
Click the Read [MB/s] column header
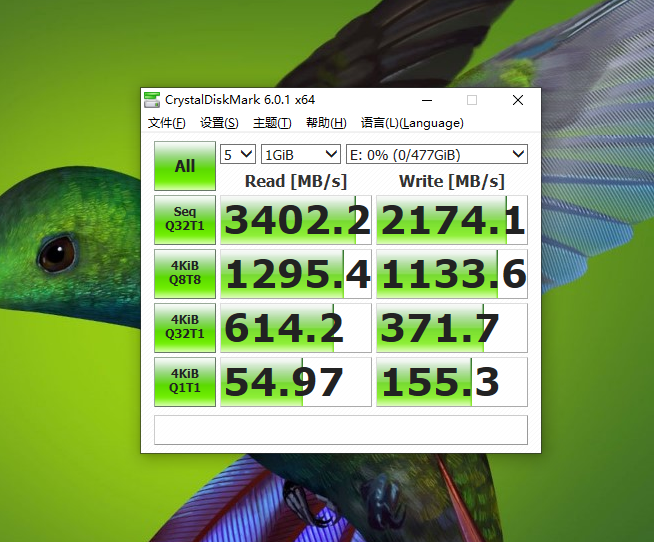(296, 182)
